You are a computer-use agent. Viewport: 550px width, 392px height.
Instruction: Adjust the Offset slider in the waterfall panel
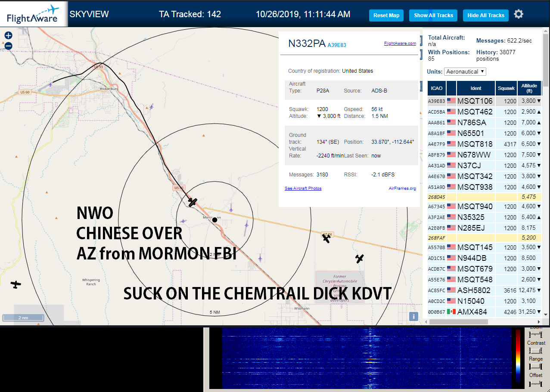[x=535, y=383]
